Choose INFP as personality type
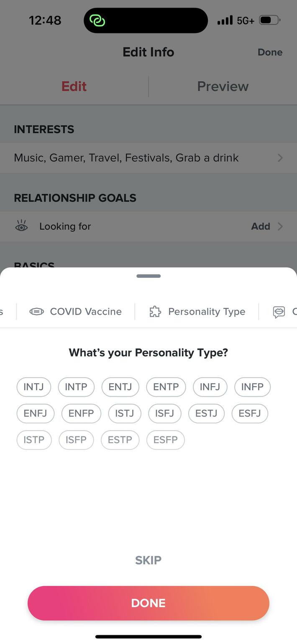The image size is (297, 644). (x=252, y=387)
